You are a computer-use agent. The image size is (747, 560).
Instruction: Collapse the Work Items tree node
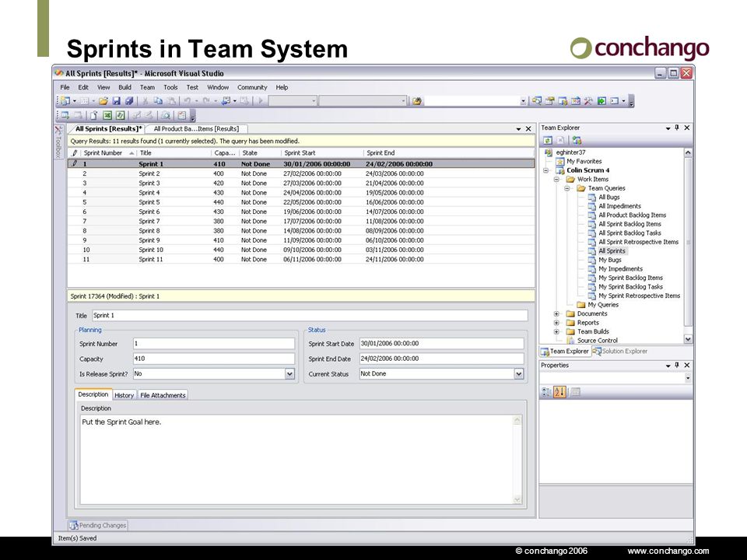556,180
